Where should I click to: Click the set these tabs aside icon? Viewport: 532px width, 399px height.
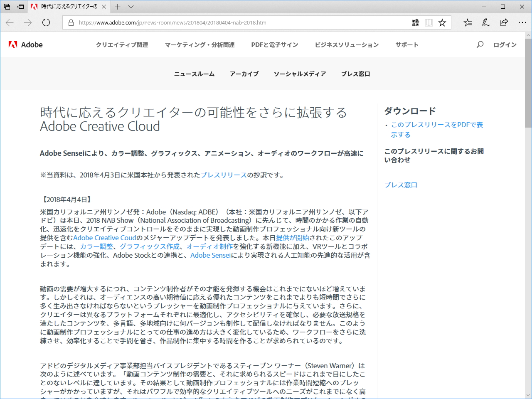[x=20, y=7]
